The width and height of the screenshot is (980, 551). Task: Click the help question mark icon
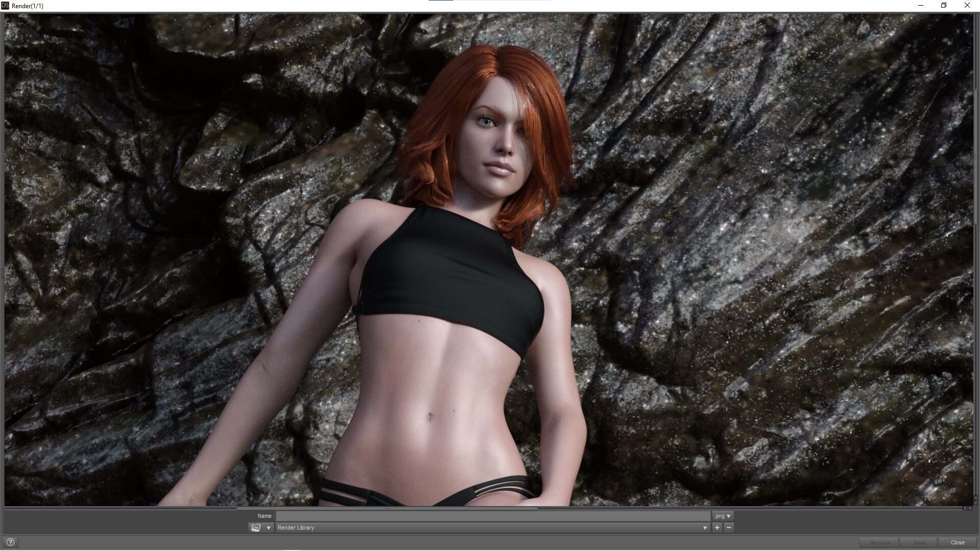pyautogui.click(x=10, y=542)
